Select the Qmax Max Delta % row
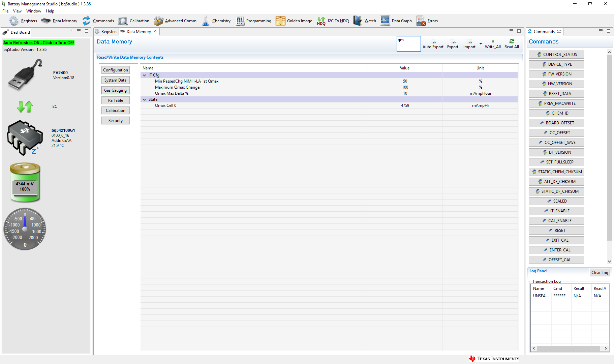Image resolution: width=614 pixels, height=364 pixels. 329,93
